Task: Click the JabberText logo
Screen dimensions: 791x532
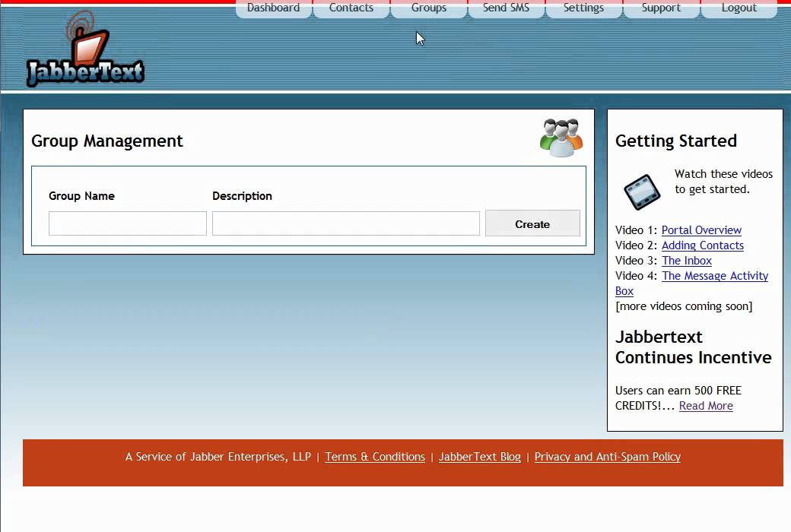Action: point(85,49)
